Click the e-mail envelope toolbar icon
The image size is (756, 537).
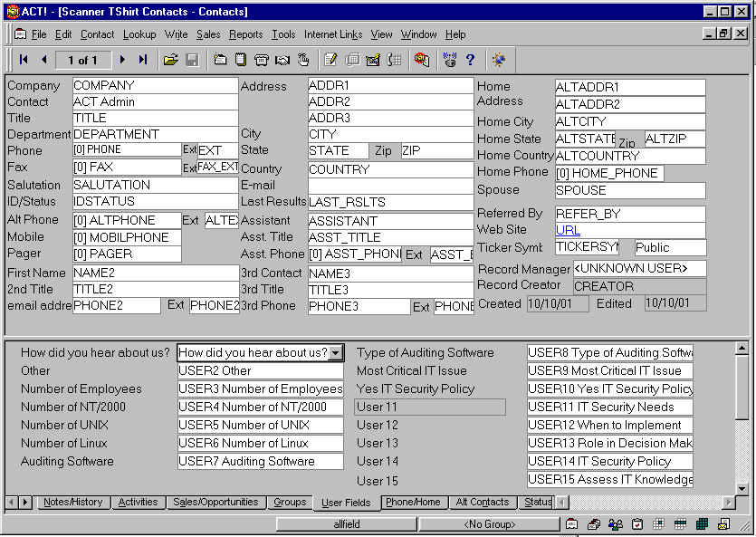pos(373,60)
